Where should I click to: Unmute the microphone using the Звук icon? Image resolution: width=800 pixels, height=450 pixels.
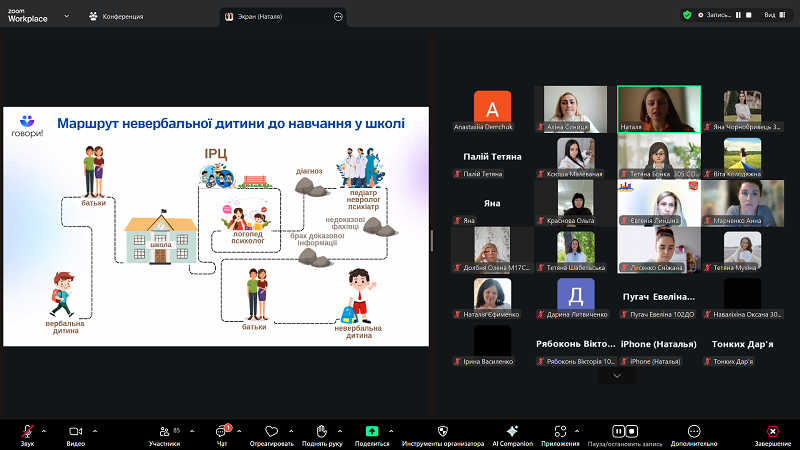pyautogui.click(x=27, y=430)
